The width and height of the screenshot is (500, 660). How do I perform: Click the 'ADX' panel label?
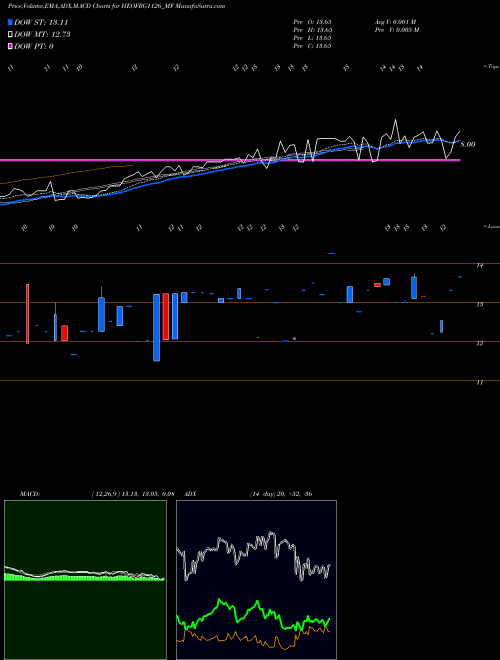pos(190,493)
